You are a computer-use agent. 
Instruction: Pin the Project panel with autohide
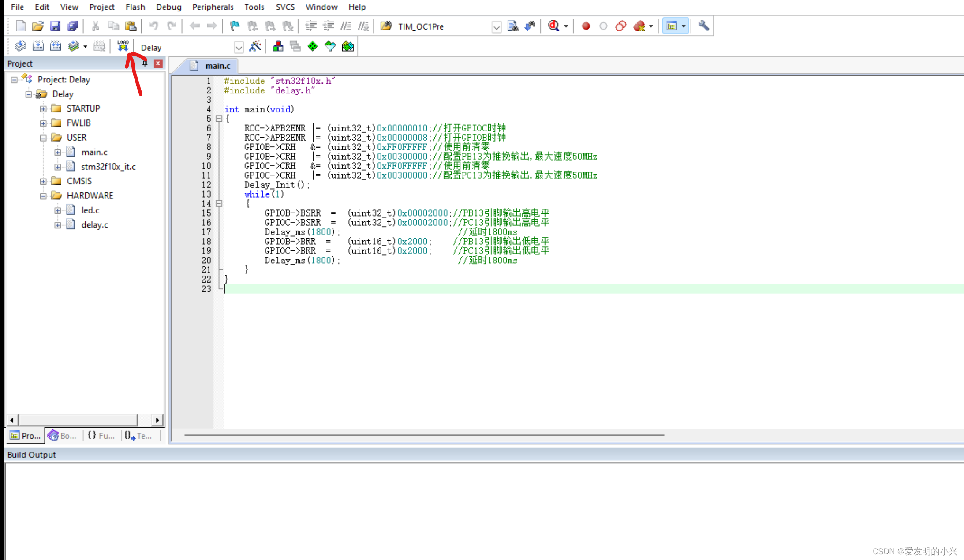144,63
